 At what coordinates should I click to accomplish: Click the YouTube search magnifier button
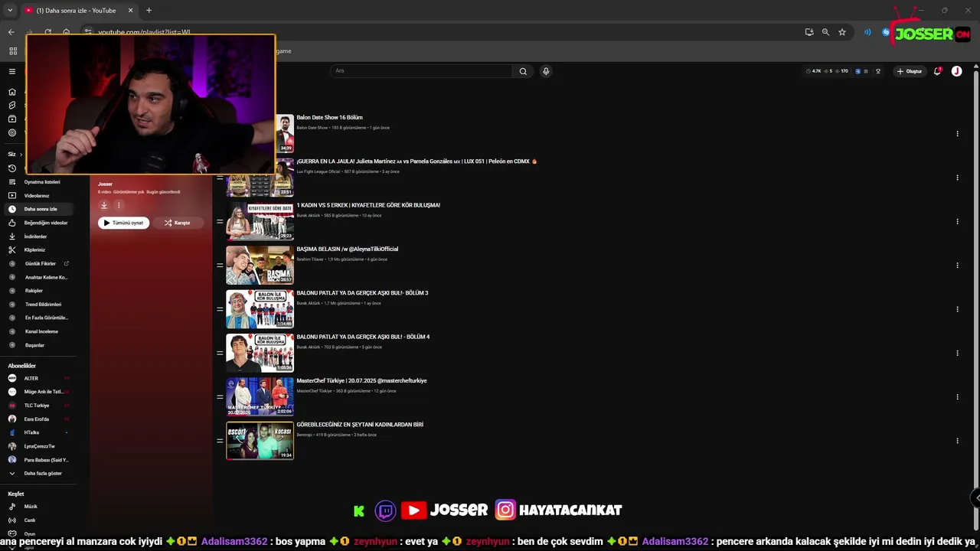tap(523, 71)
